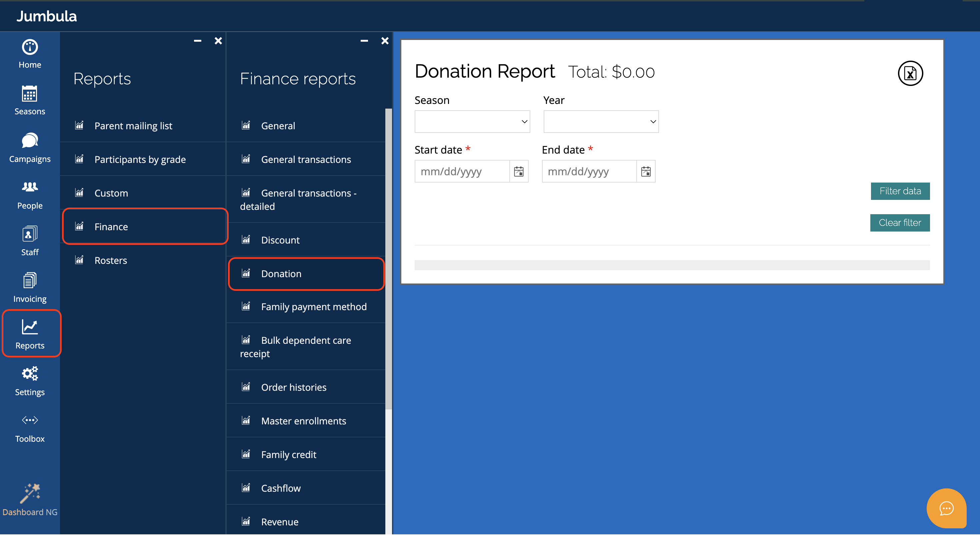980x535 pixels.
Task: Click the Filter data button
Action: [x=900, y=191]
